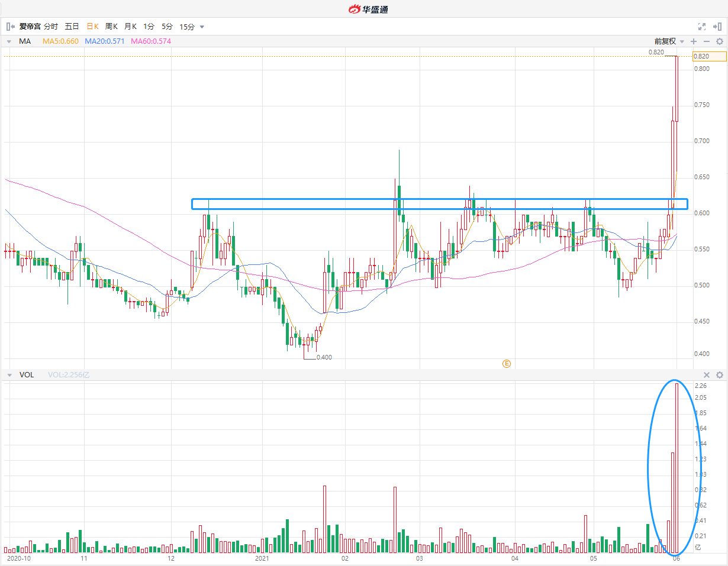Collapse the left panel using the arrow icon
This screenshot has width=728, height=566.
point(10,27)
